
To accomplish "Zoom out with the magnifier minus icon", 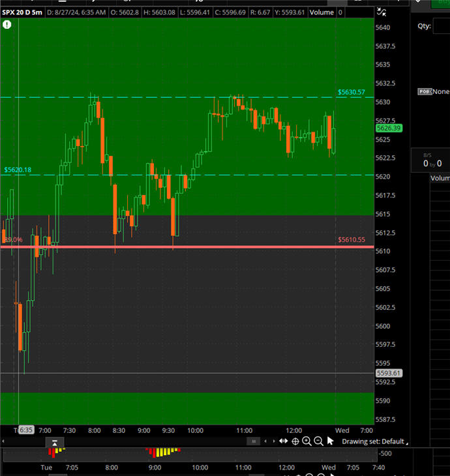I will click(x=318, y=441).
